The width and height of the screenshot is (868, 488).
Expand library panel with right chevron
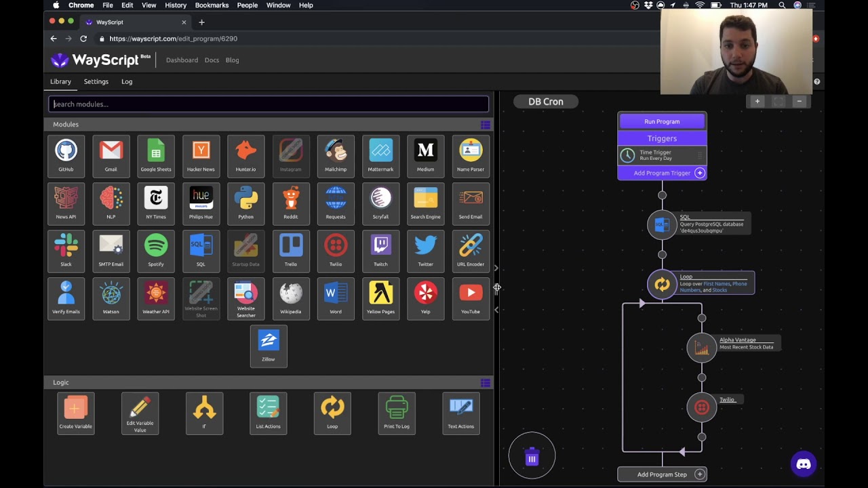click(x=496, y=268)
